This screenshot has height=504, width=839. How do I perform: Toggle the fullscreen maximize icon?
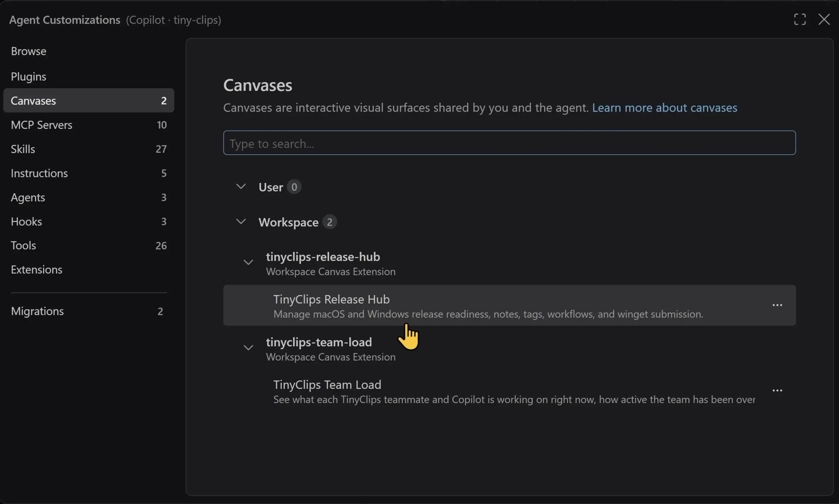click(x=800, y=19)
